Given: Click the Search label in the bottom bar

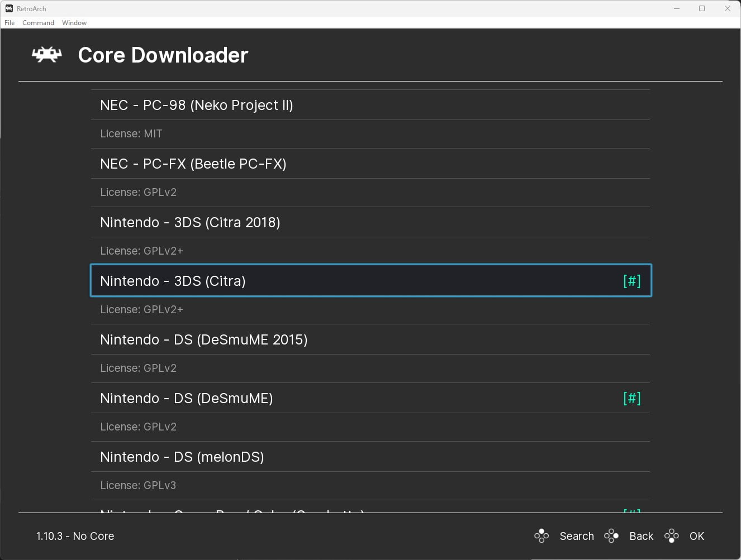Looking at the screenshot, I should pyautogui.click(x=577, y=535).
